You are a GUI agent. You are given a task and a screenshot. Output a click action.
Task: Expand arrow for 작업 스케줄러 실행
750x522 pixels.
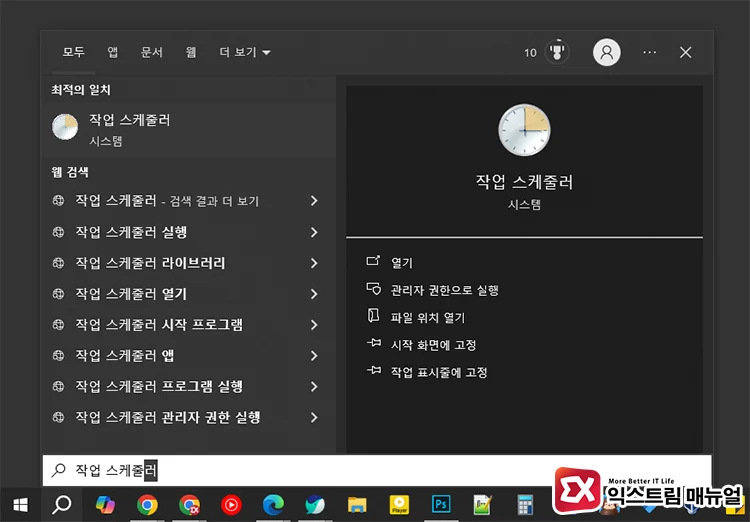tap(314, 232)
